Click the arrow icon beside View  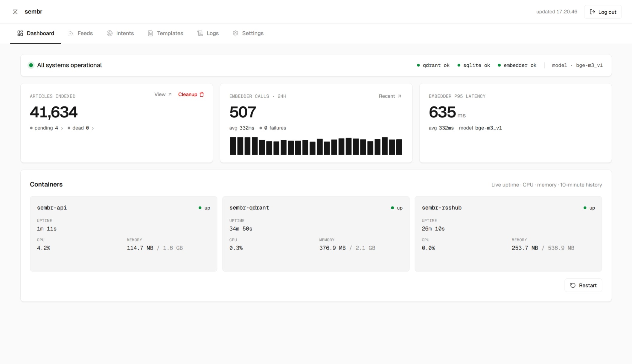point(170,94)
